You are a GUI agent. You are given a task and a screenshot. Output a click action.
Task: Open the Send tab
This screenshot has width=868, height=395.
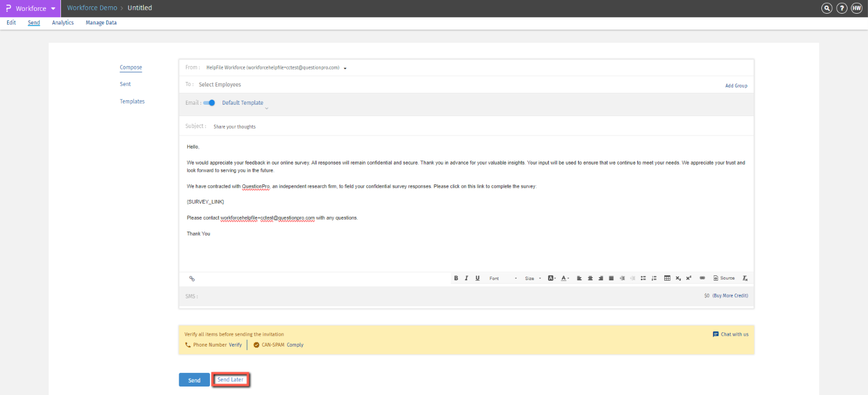click(x=34, y=23)
